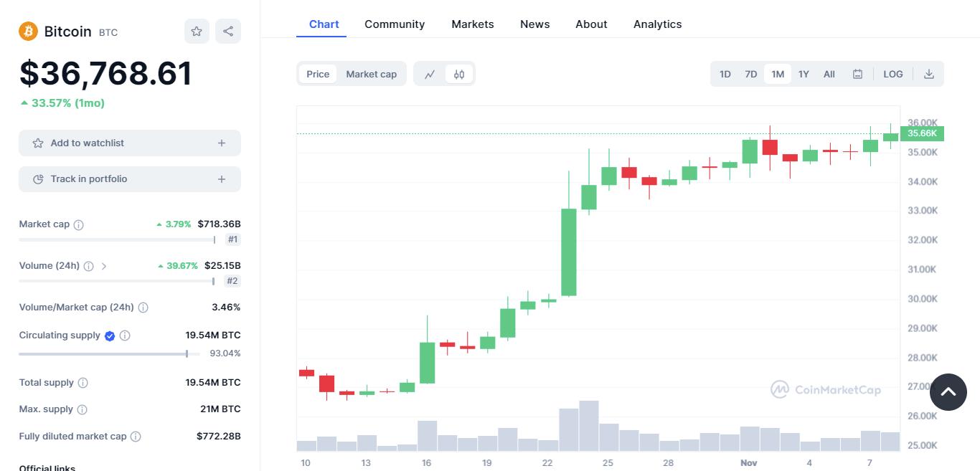Image resolution: width=980 pixels, height=471 pixels.
Task: Expand Volume (24h) details chevron
Action: (x=104, y=266)
